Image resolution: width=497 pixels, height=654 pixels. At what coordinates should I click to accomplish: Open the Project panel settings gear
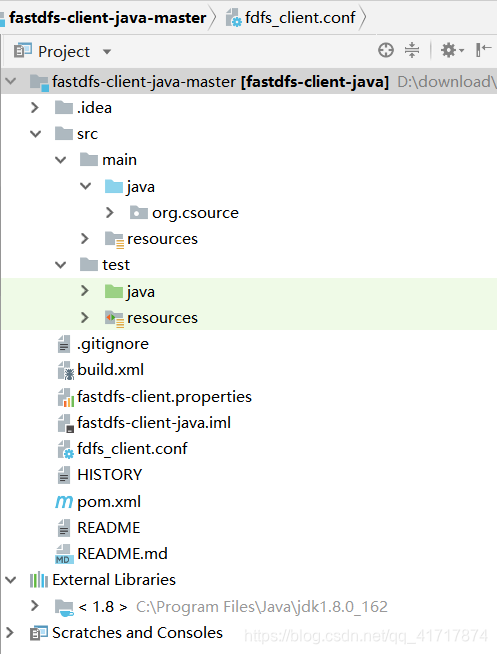click(452, 50)
